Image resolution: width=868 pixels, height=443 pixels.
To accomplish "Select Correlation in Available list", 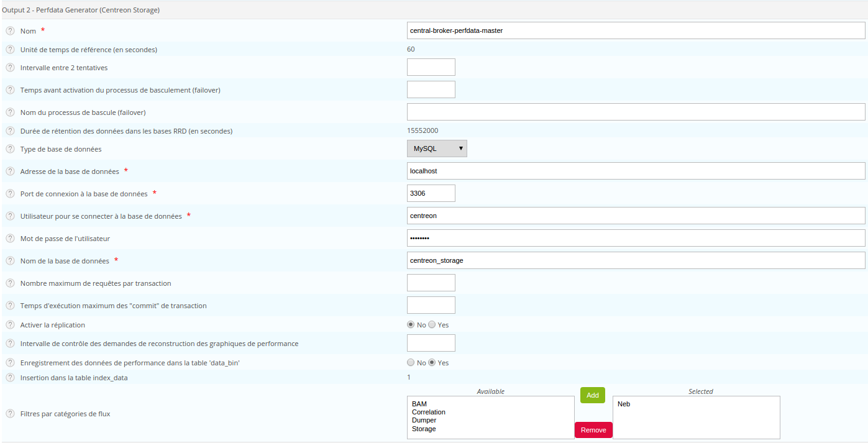I will pyautogui.click(x=429, y=412).
